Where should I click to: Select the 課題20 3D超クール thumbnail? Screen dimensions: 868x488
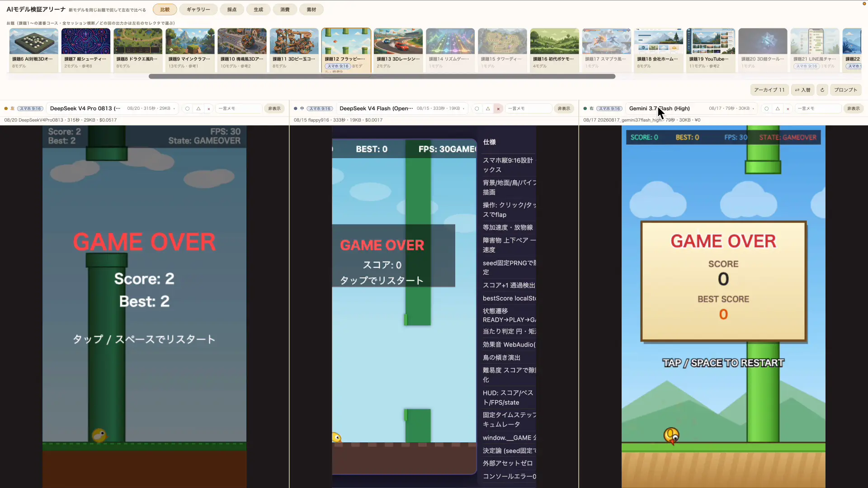763,50
